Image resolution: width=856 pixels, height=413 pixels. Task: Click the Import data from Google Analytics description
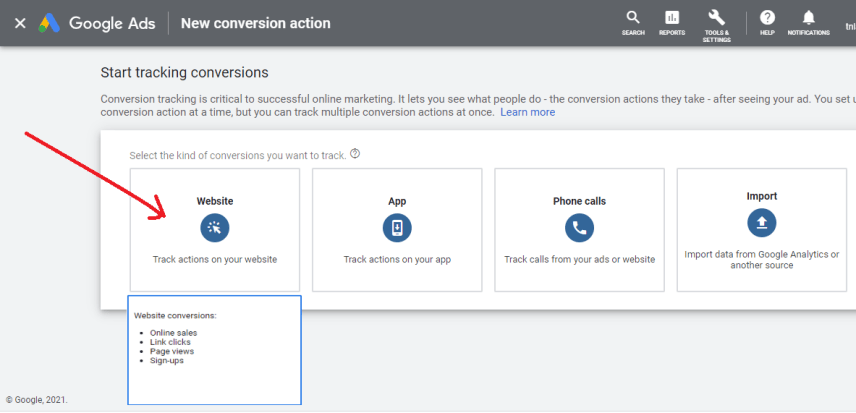(762, 260)
